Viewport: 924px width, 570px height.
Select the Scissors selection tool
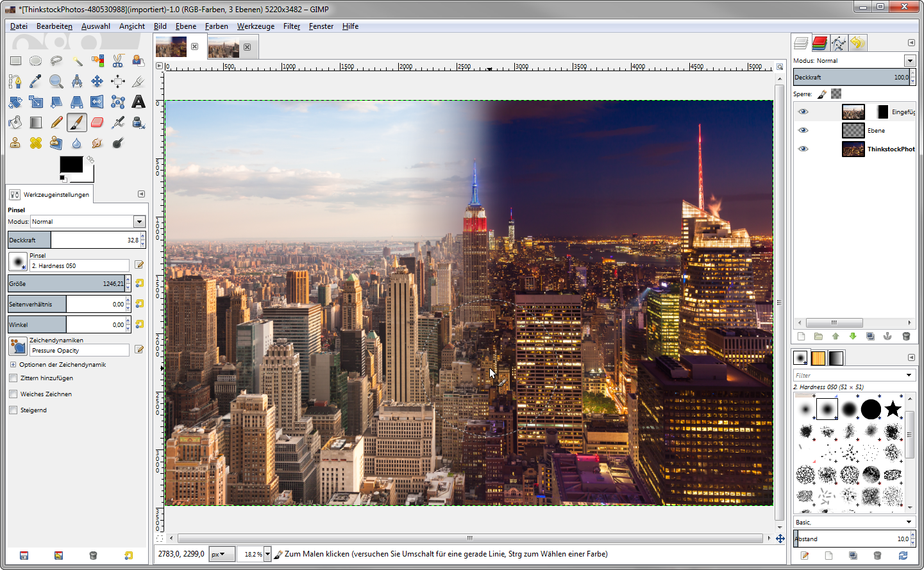pos(118,61)
